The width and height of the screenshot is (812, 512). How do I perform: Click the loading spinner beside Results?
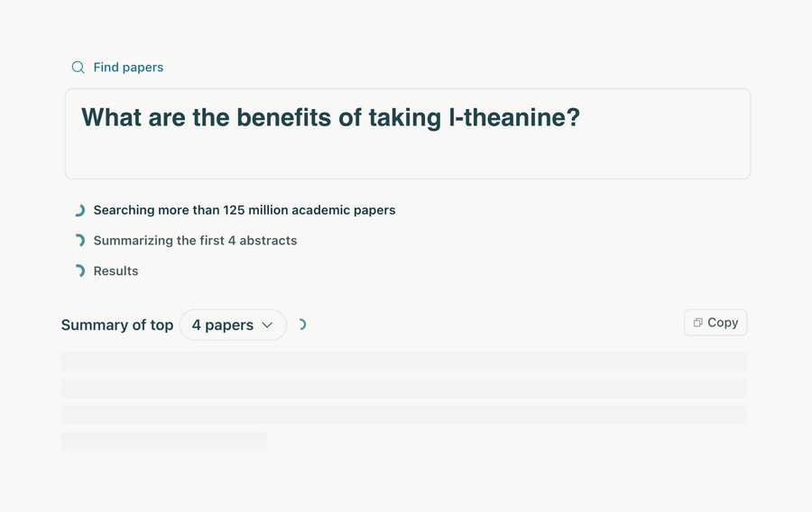(79, 270)
